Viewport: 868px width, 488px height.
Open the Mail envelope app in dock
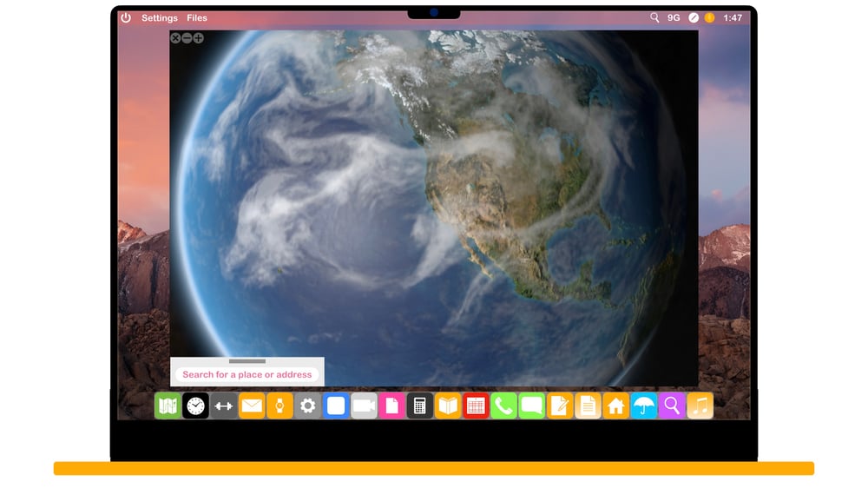[252, 406]
